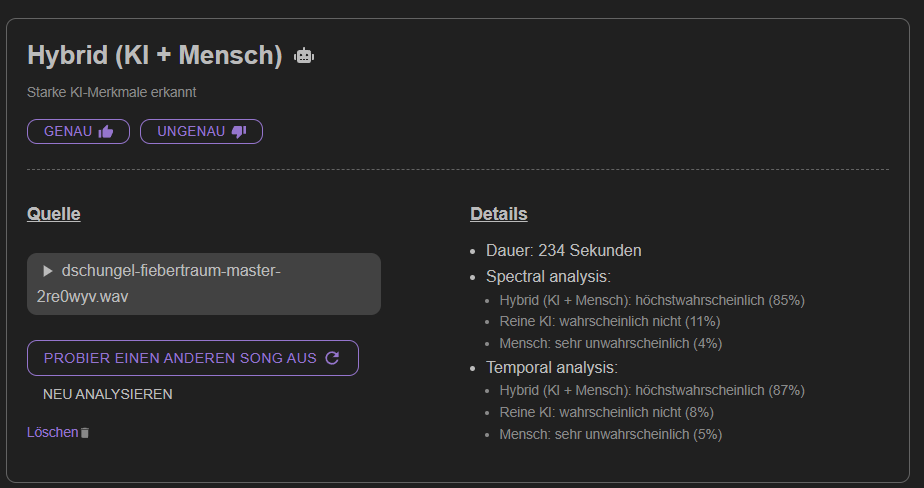Click PROBIER EINEN ANDEREN SONG AUS
Screen dimensions: 924x488
pos(193,358)
